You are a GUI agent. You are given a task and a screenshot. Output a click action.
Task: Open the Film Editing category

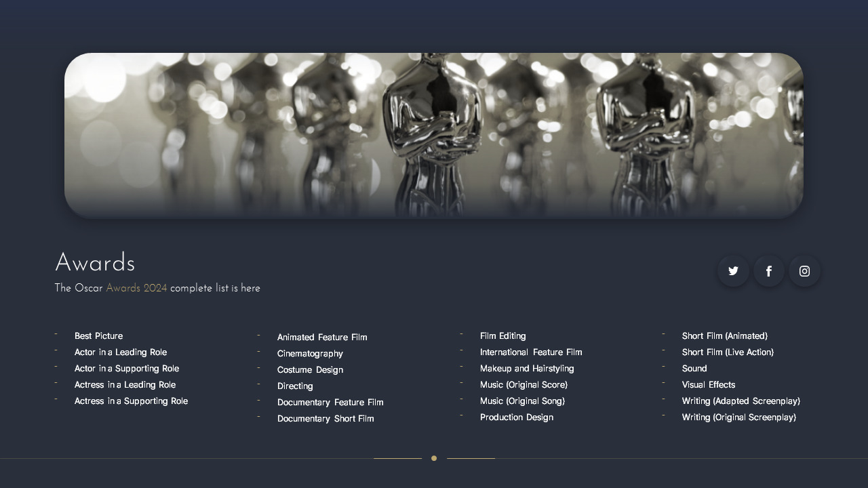[502, 335]
